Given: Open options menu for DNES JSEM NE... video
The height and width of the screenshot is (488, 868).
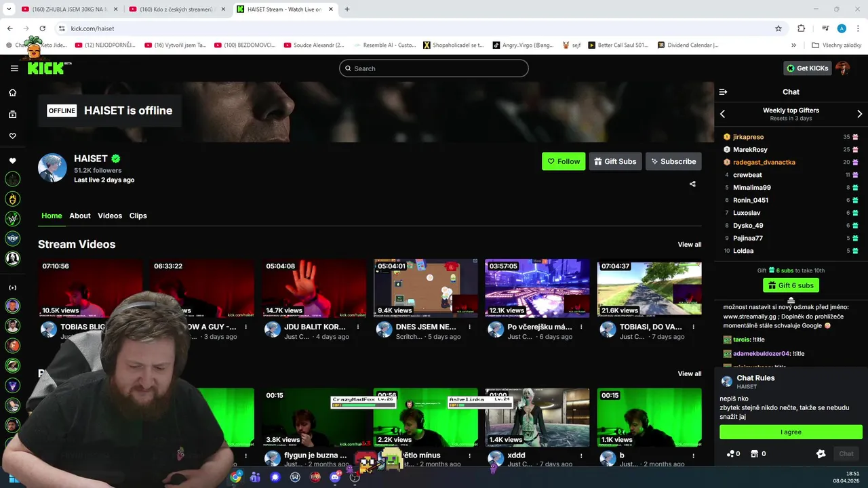Looking at the screenshot, I should click(469, 327).
